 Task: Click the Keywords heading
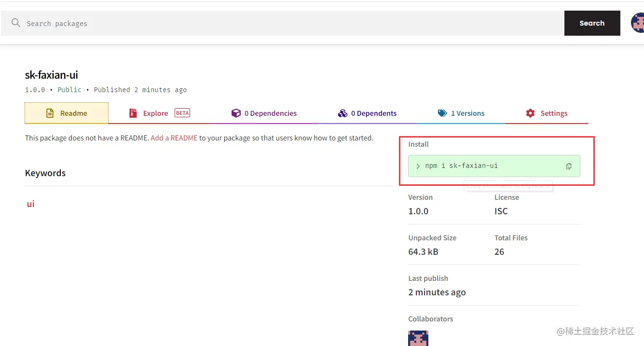pos(45,173)
